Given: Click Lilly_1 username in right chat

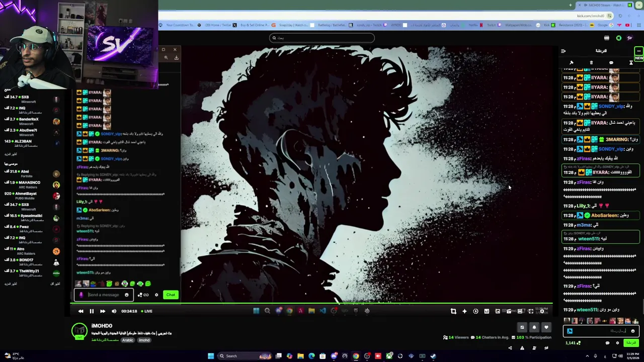Looking at the screenshot, I should pyautogui.click(x=584, y=206).
